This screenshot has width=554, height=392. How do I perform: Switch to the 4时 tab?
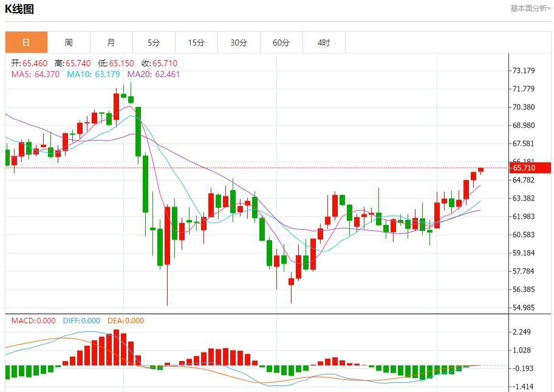(324, 43)
